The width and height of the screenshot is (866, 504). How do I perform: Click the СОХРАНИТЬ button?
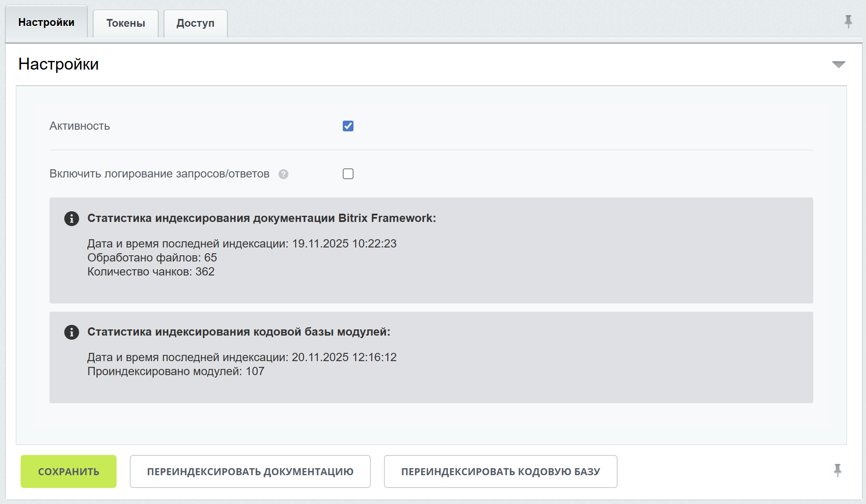pos(68,471)
